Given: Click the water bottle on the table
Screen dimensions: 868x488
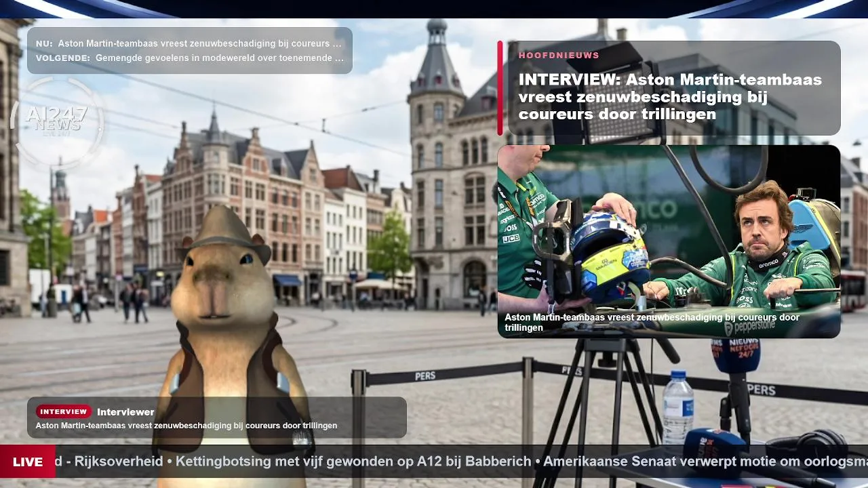Looking at the screenshot, I should pyautogui.click(x=678, y=407).
